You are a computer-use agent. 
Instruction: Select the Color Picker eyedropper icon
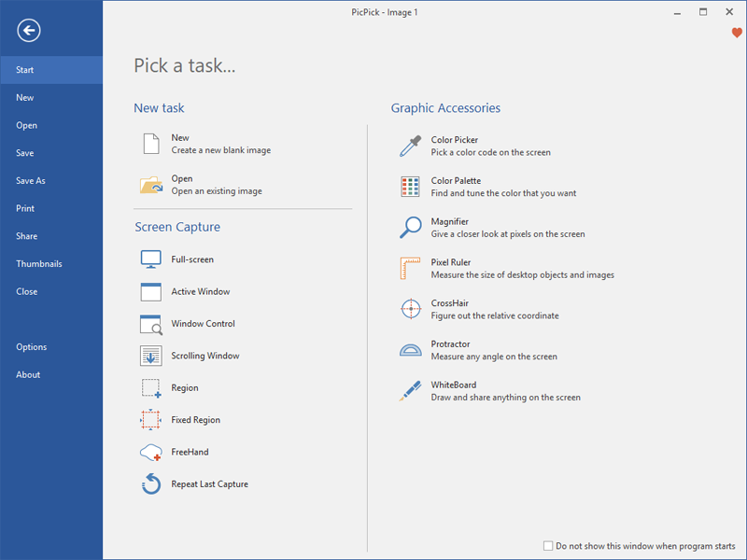point(411,146)
